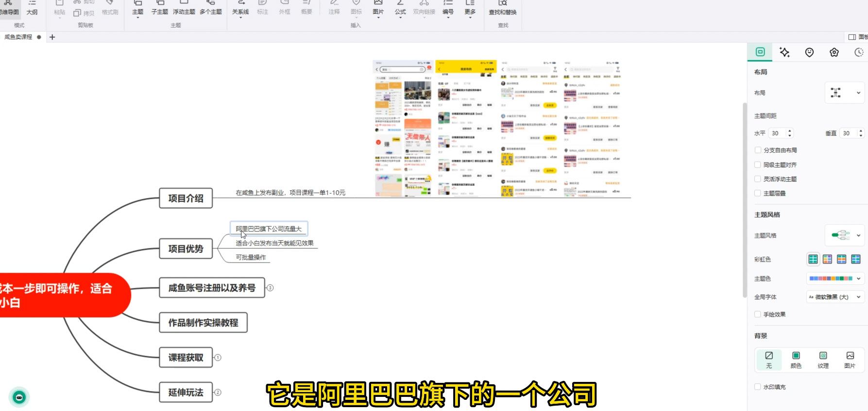Image resolution: width=868 pixels, height=411 pixels.
Task: Click the 图片 insert image icon in toolbar
Action: (378, 7)
